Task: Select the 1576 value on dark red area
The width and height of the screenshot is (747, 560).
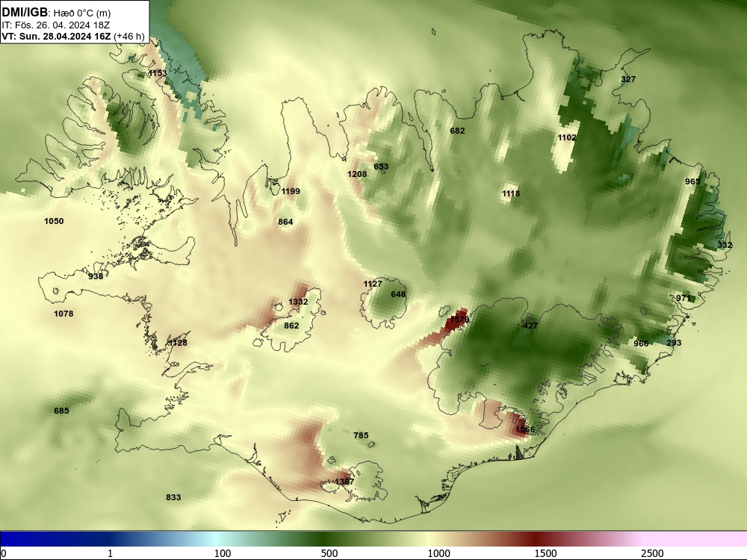Action: point(459,320)
